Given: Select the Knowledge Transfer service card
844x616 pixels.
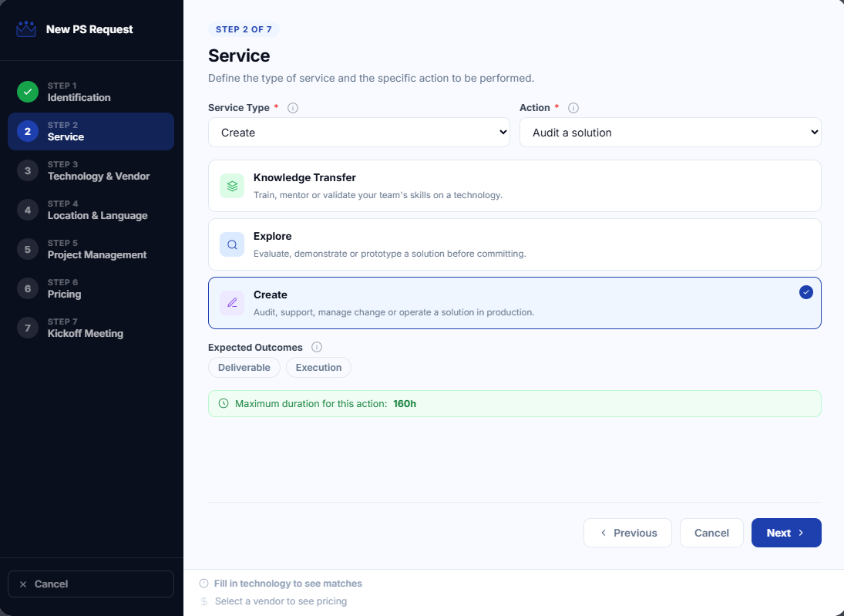Looking at the screenshot, I should click(x=515, y=186).
